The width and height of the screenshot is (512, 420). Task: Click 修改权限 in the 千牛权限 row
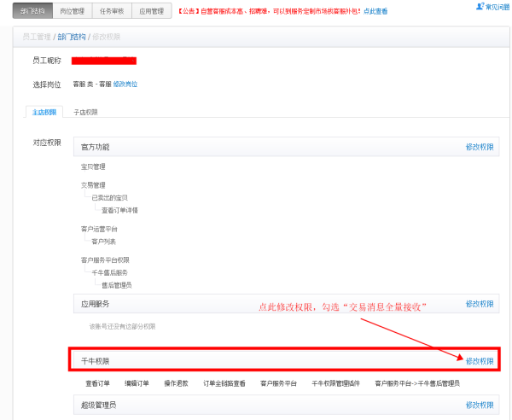[x=479, y=361]
